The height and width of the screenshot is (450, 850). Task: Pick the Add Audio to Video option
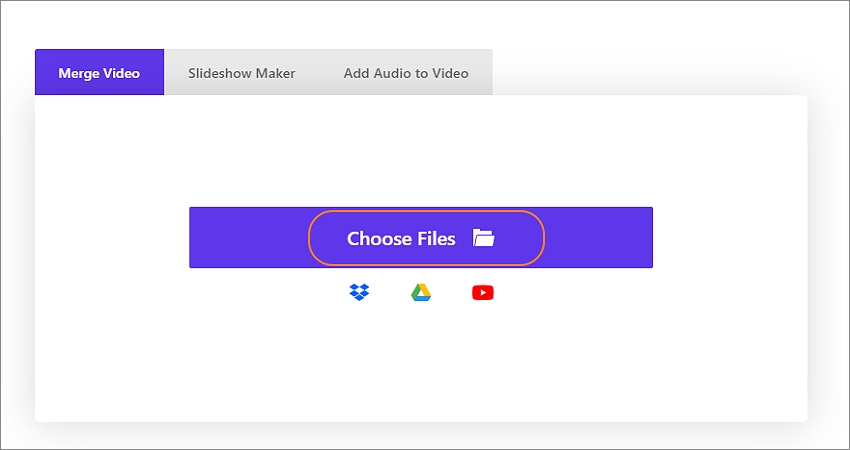tap(406, 73)
